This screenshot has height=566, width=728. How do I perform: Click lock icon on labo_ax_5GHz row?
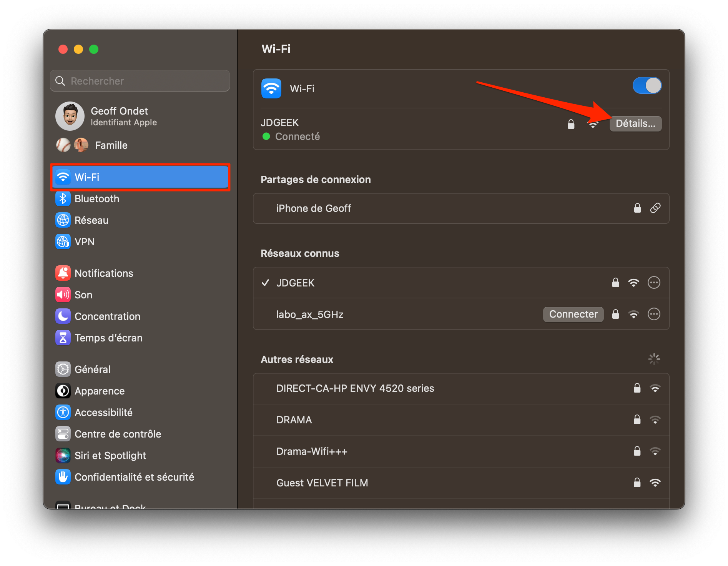pyautogui.click(x=615, y=314)
